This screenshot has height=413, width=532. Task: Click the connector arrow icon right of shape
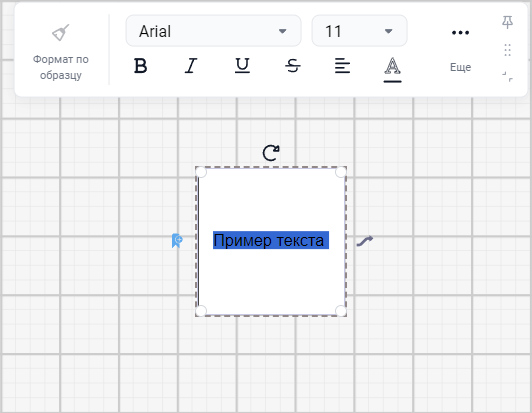(x=365, y=241)
